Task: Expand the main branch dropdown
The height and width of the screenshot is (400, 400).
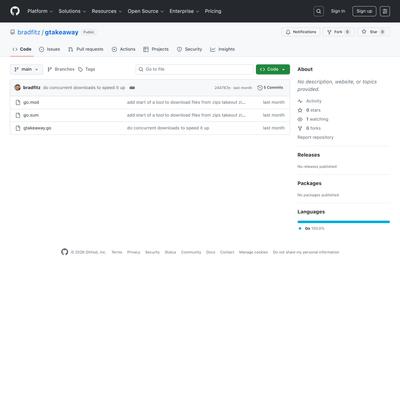Action: point(26,69)
